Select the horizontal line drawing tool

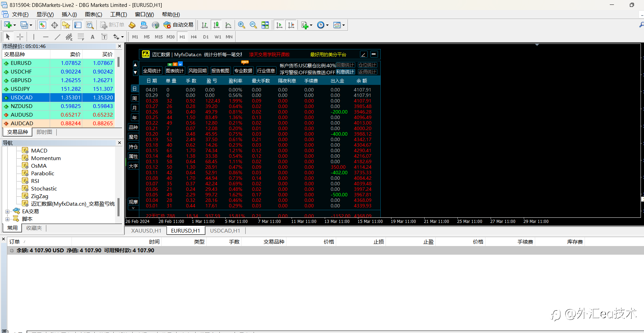point(46,37)
